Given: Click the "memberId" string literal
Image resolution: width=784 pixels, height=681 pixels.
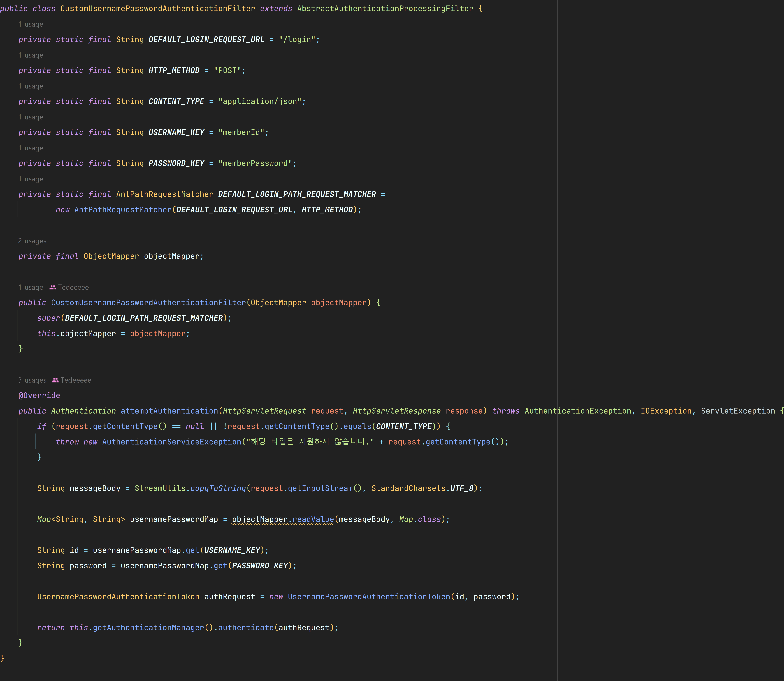Looking at the screenshot, I should coord(241,132).
